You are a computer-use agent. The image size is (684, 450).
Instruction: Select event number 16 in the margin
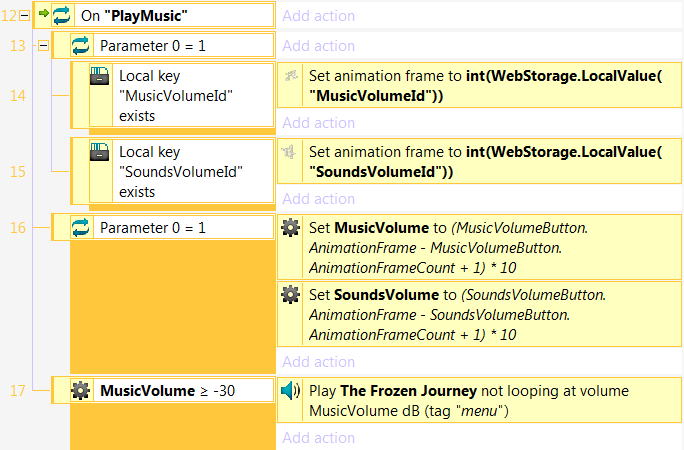coord(17,228)
